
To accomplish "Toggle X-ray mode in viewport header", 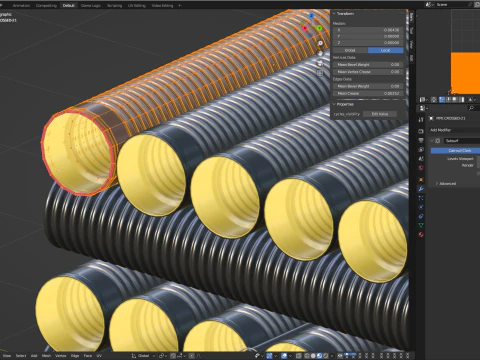I will pyautogui.click(x=299, y=356).
